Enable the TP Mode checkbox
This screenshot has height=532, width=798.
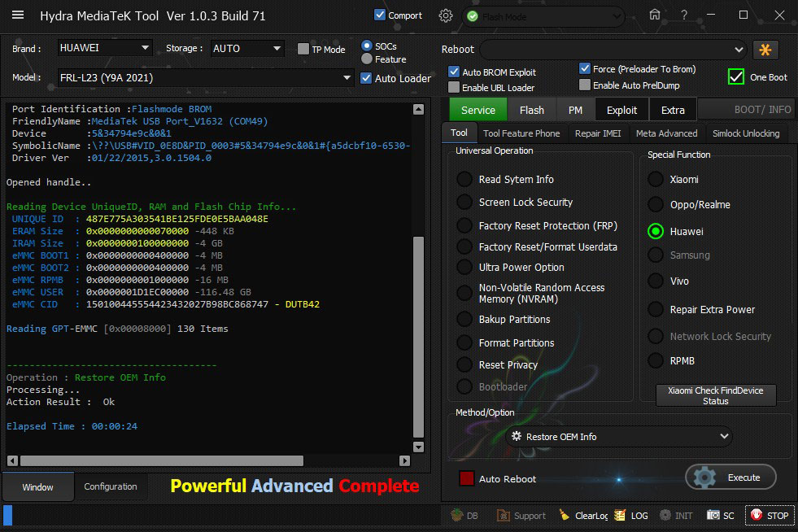coord(303,50)
